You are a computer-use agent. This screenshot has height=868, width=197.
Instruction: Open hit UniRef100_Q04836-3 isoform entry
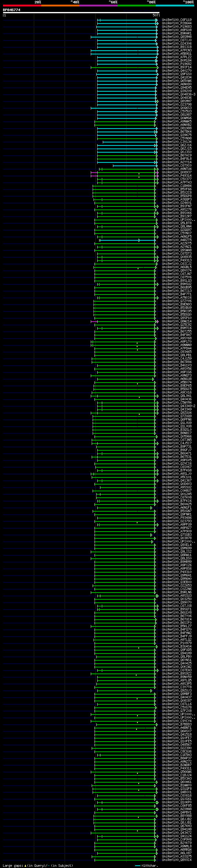tap(179, 94)
